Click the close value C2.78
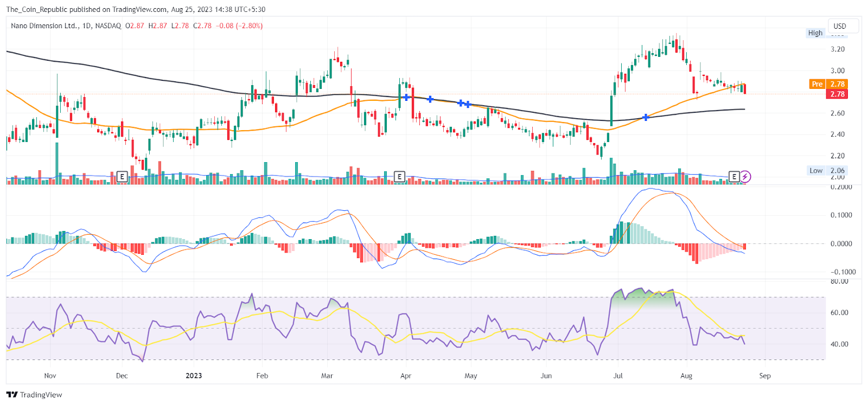This screenshot has height=405, width=868. pyautogui.click(x=202, y=25)
